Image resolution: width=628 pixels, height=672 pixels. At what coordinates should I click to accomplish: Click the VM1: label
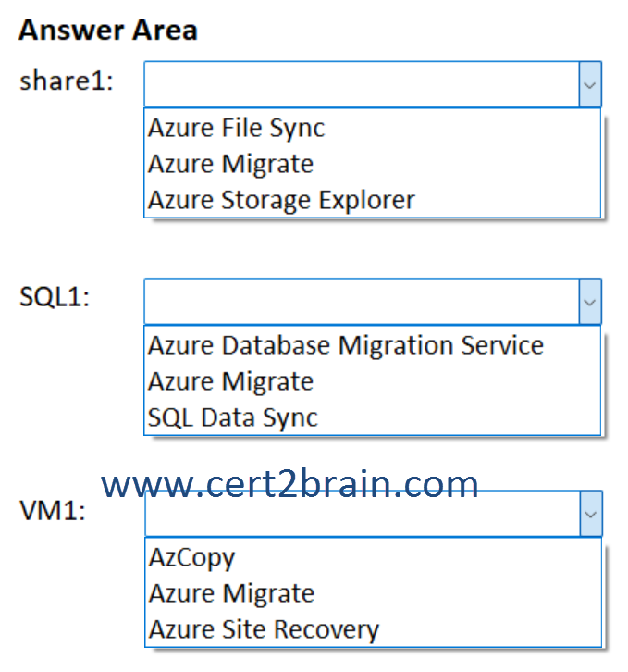point(53,510)
